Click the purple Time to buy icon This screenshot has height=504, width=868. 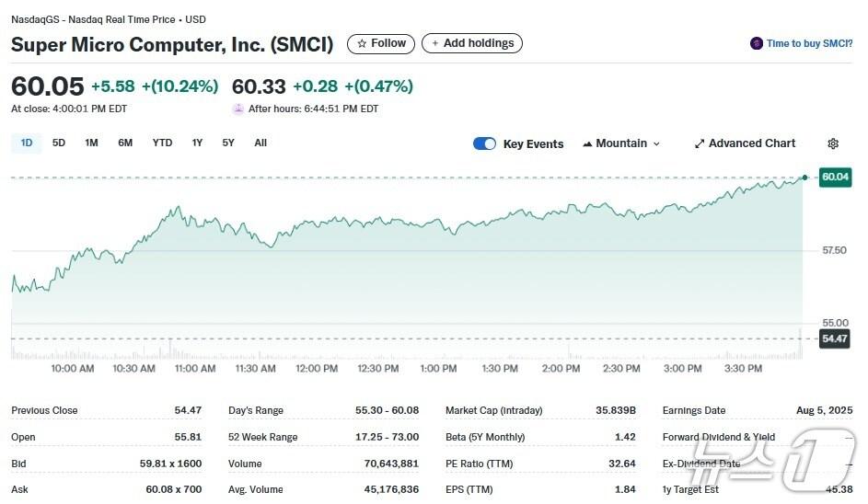point(757,43)
